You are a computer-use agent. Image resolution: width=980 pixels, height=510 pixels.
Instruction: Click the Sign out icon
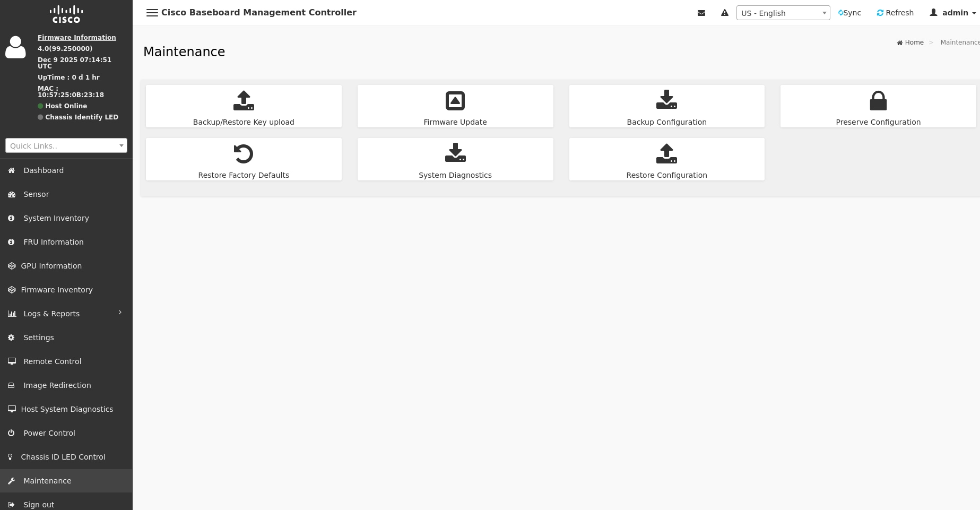point(11,505)
